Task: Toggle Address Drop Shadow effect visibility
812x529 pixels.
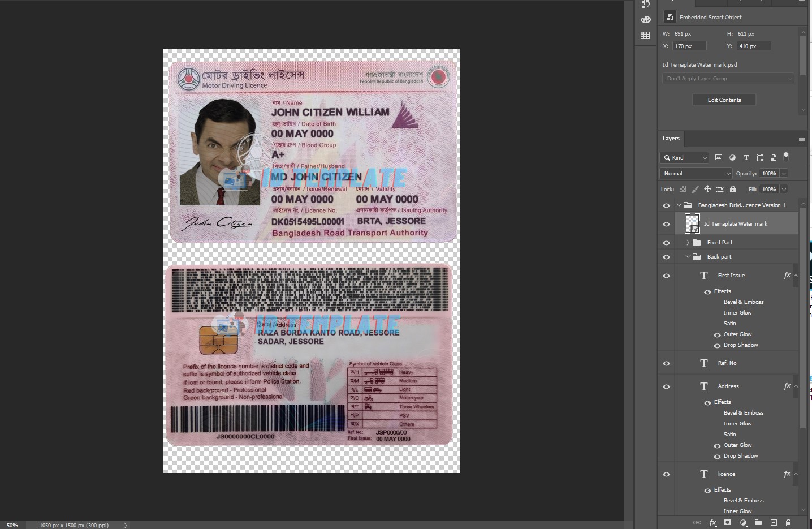Action: [717, 457]
